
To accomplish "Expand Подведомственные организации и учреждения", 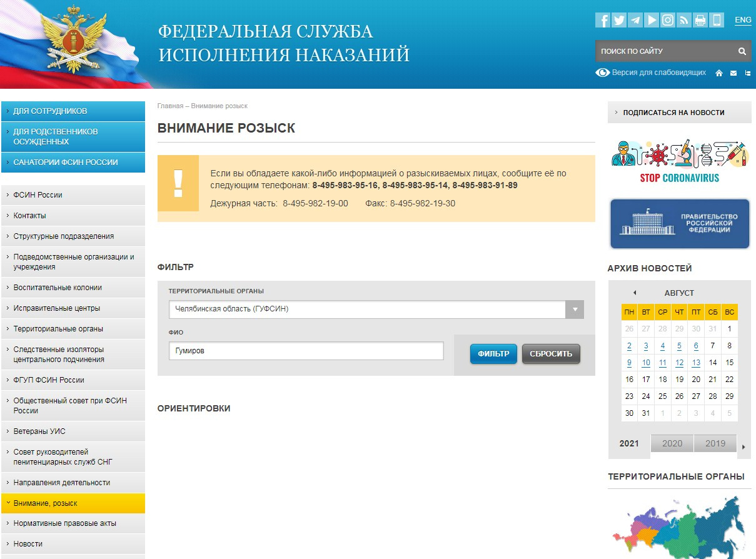I will click(73, 262).
